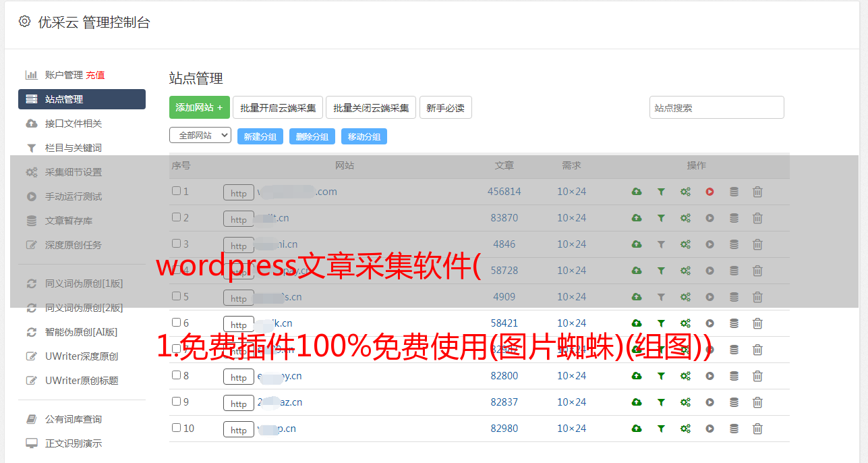This screenshot has height=463, width=868.
Task: Tick the checkbox for site number 3
Action: 176,244
